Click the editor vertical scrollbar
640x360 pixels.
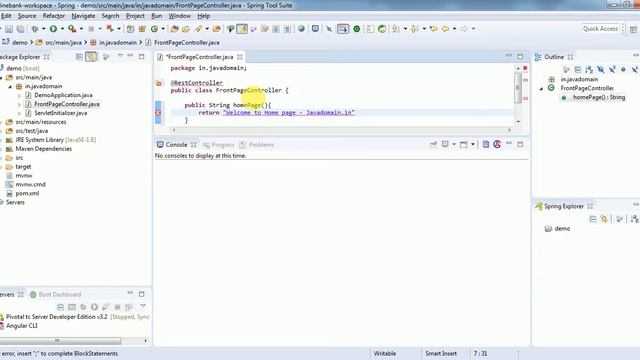(518, 88)
